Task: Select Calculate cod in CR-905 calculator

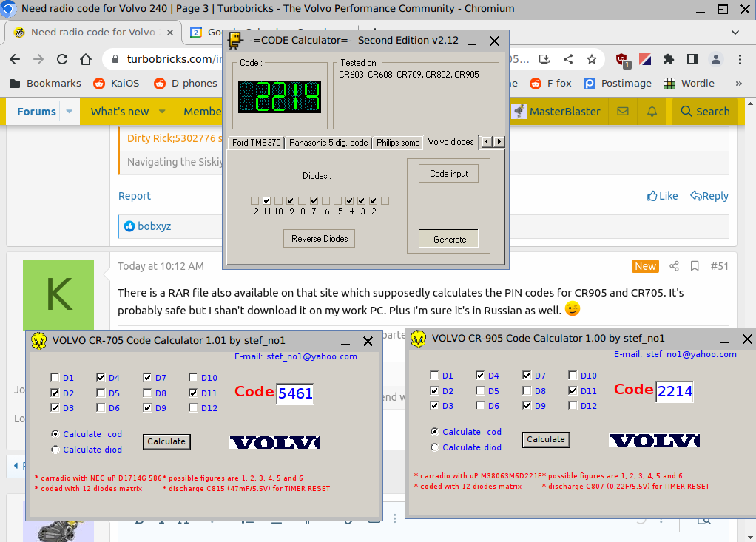Action: (435, 432)
